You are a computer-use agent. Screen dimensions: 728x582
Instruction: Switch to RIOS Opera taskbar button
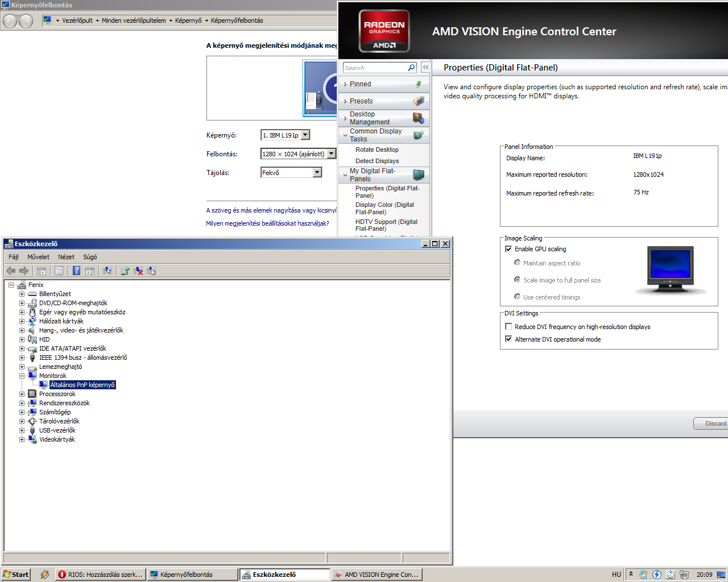[101, 575]
